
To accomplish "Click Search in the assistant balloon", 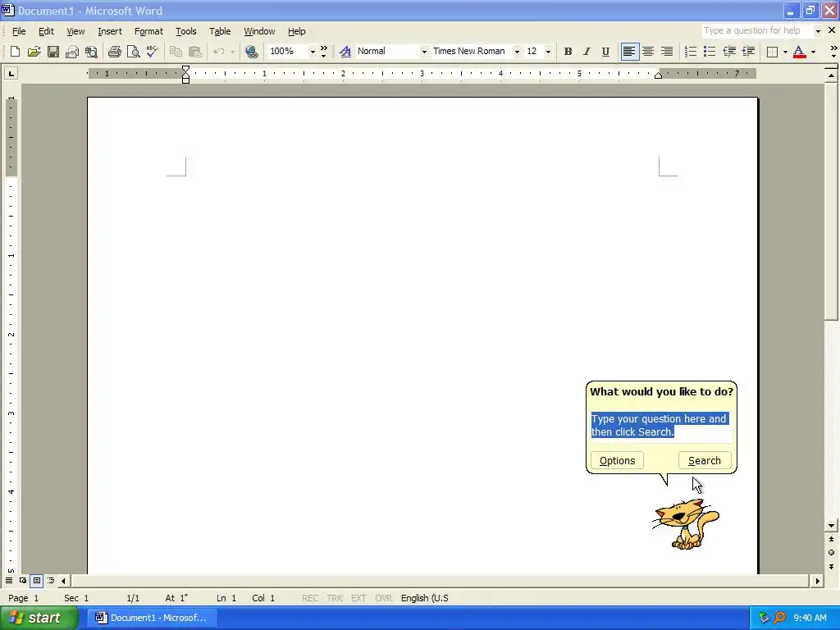I will [705, 461].
